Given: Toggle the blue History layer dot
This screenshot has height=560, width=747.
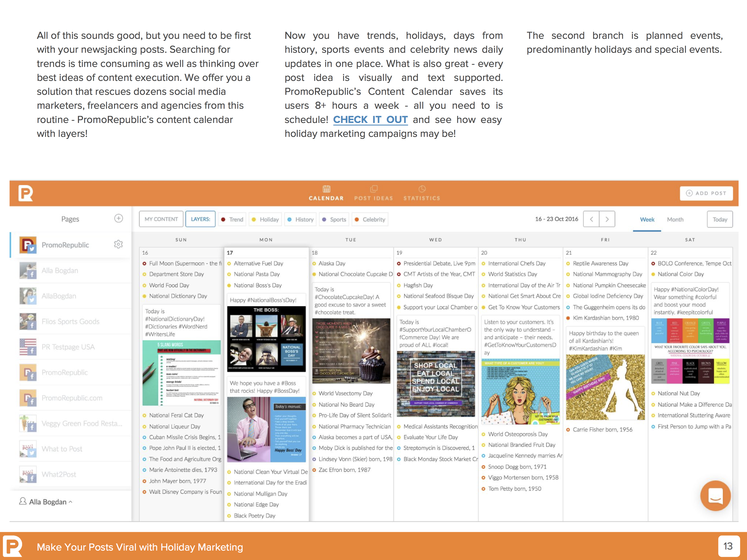Looking at the screenshot, I should pyautogui.click(x=289, y=220).
